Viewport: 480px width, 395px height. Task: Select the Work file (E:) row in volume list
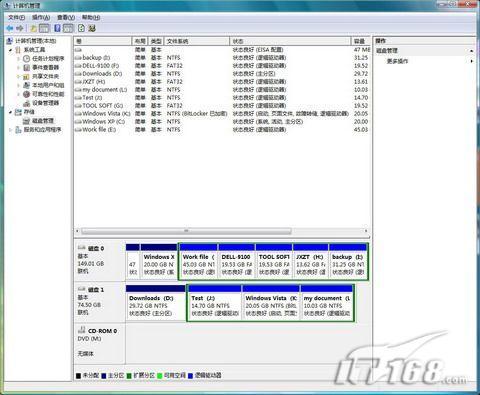[x=222, y=130]
